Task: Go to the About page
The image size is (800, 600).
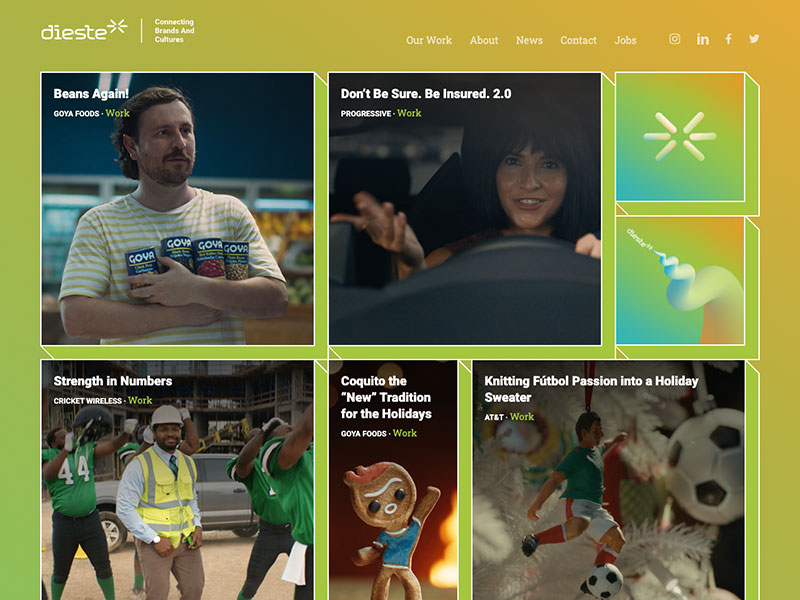Action: pos(484,40)
